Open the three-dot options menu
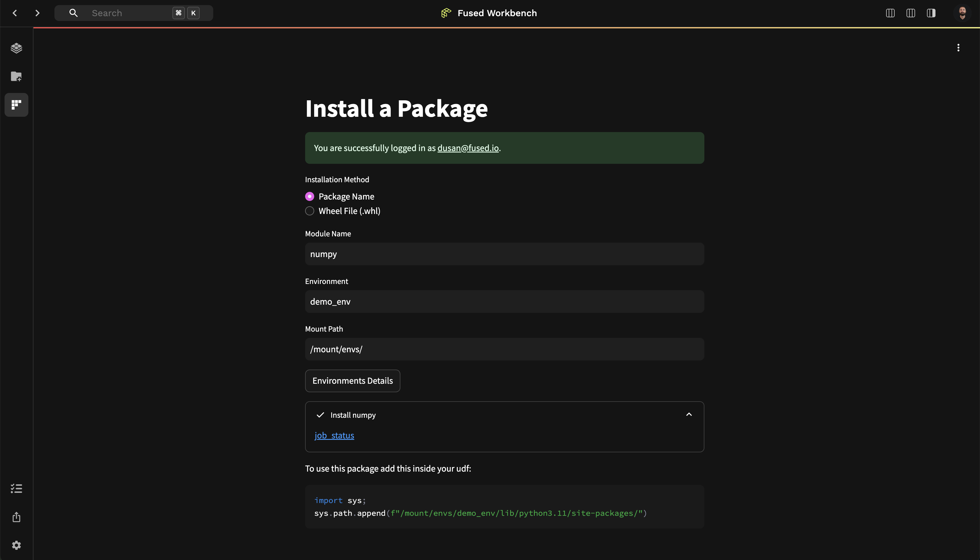980x560 pixels. pos(958,48)
